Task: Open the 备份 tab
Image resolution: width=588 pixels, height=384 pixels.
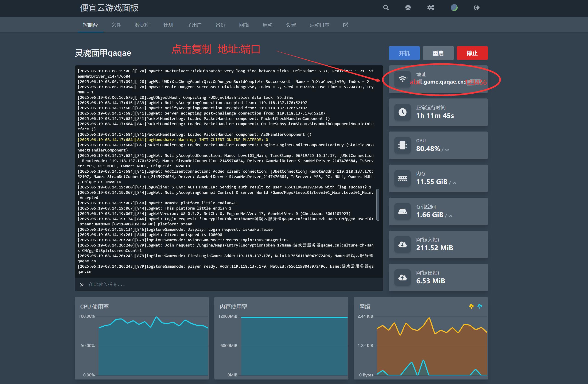Action: [220, 25]
